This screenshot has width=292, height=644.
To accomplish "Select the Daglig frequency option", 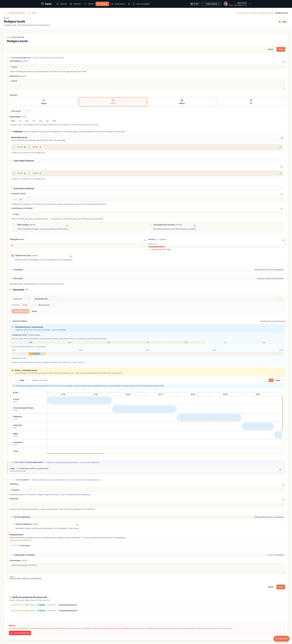I will coord(44,102).
